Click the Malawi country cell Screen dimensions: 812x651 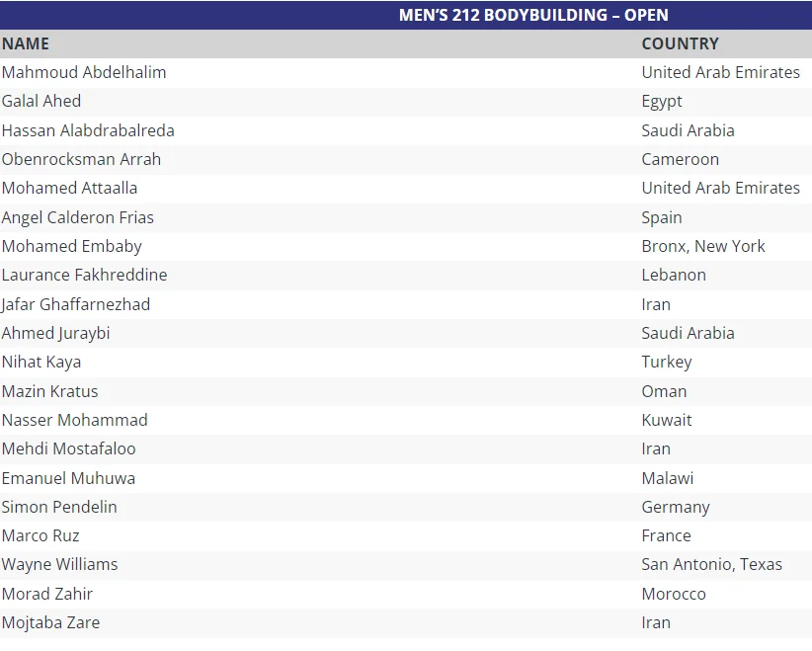point(667,478)
